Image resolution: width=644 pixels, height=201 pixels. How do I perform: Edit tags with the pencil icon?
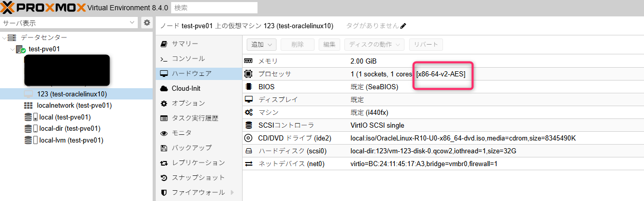click(x=403, y=26)
